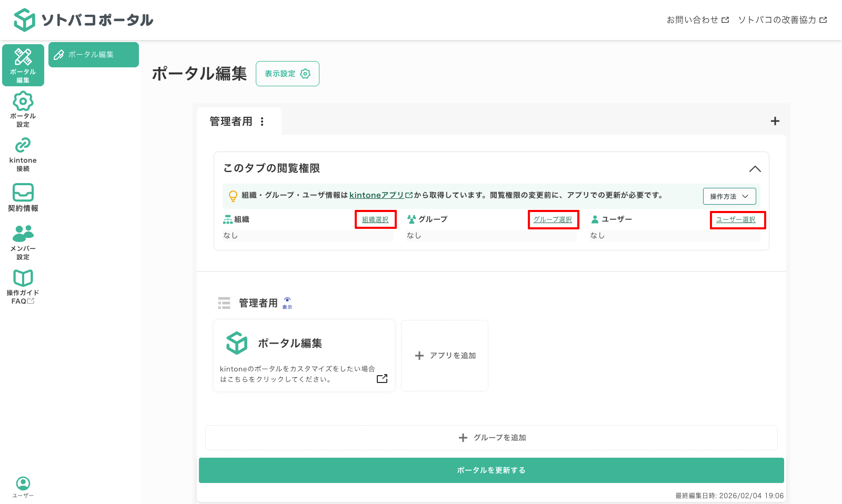842x504 pixels.
Task: Select ポータル設定 in the sidebar
Action: tap(23, 109)
